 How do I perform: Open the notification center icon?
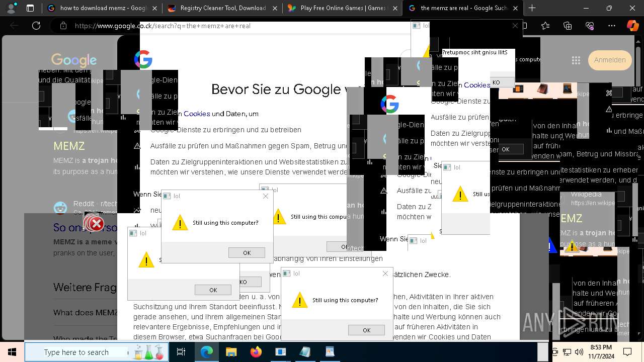point(627,352)
